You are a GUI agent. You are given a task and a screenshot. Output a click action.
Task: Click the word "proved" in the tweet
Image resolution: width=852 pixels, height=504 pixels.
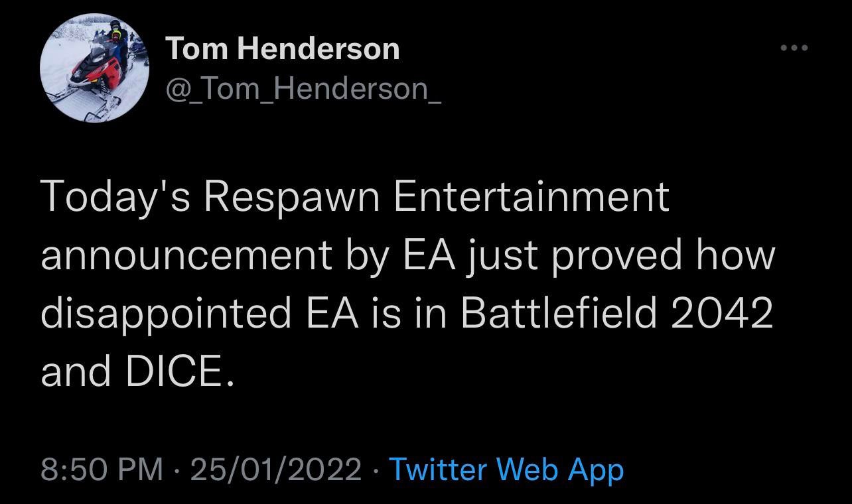pyautogui.click(x=616, y=257)
